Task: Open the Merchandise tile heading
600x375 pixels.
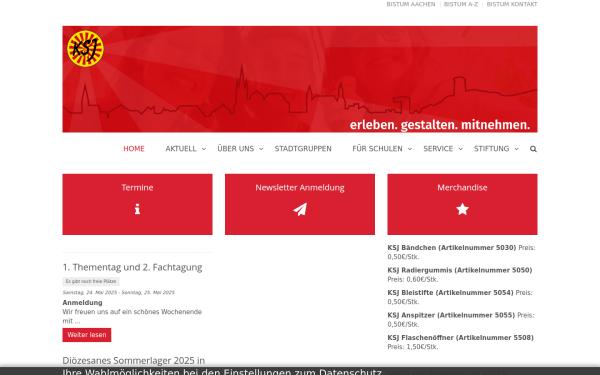Action: tap(462, 188)
